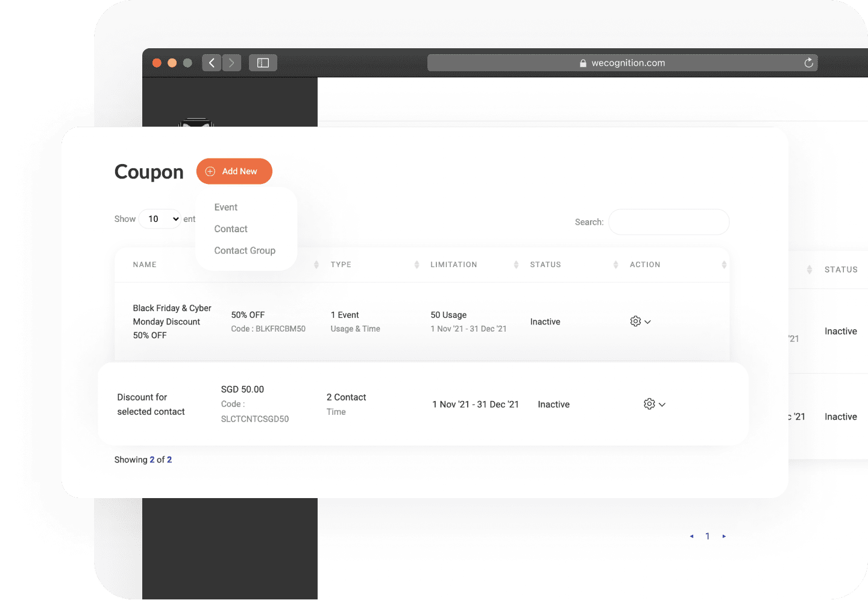
Task: Toggle the browser sidebar panel icon
Action: pyautogui.click(x=263, y=63)
